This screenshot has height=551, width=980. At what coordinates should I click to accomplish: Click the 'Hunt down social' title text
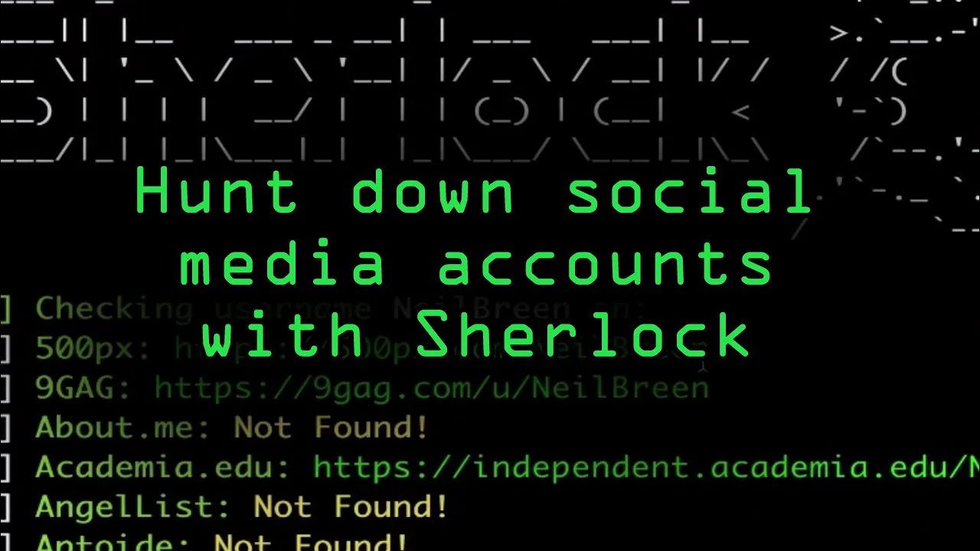tap(474, 191)
